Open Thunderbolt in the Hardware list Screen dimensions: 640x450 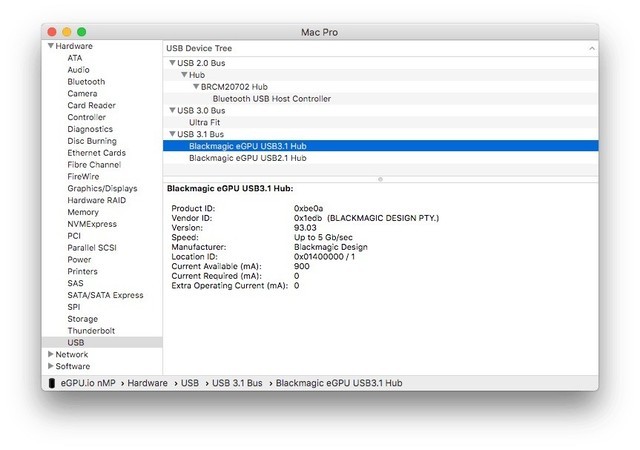[91, 330]
